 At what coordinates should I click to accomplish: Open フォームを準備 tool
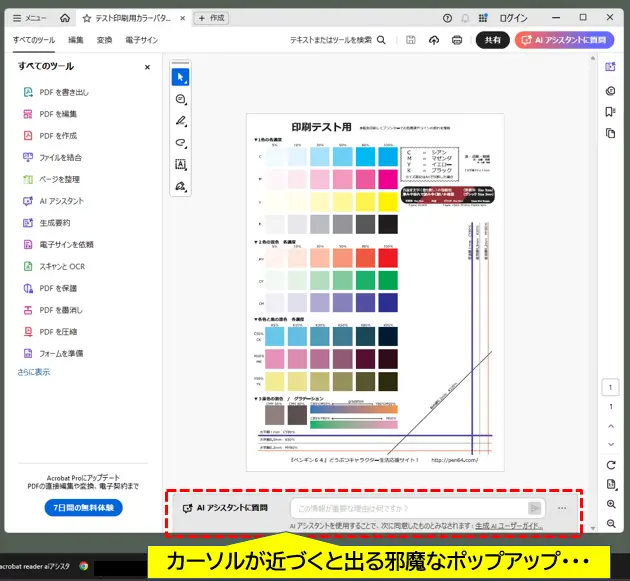[x=53, y=353]
